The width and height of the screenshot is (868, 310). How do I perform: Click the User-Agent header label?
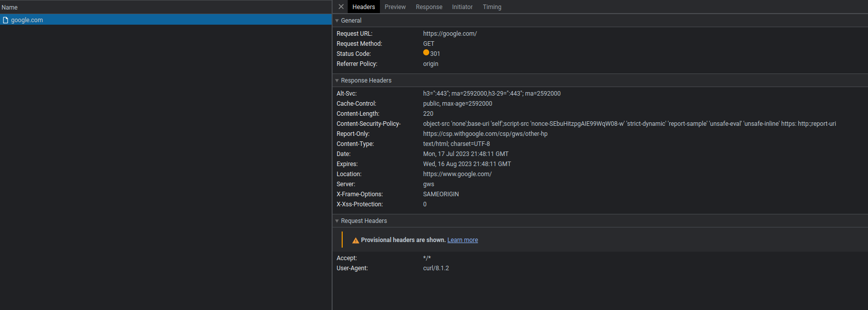coord(352,268)
